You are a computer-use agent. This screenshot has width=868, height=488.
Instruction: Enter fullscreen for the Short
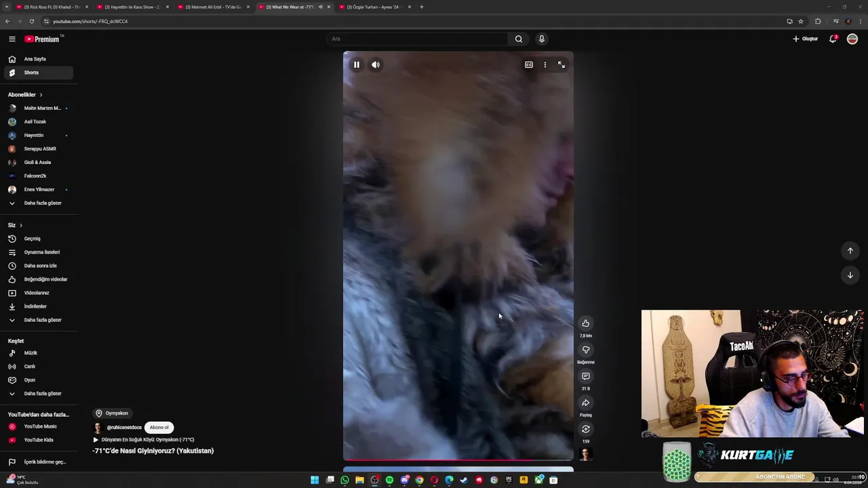[x=561, y=64]
